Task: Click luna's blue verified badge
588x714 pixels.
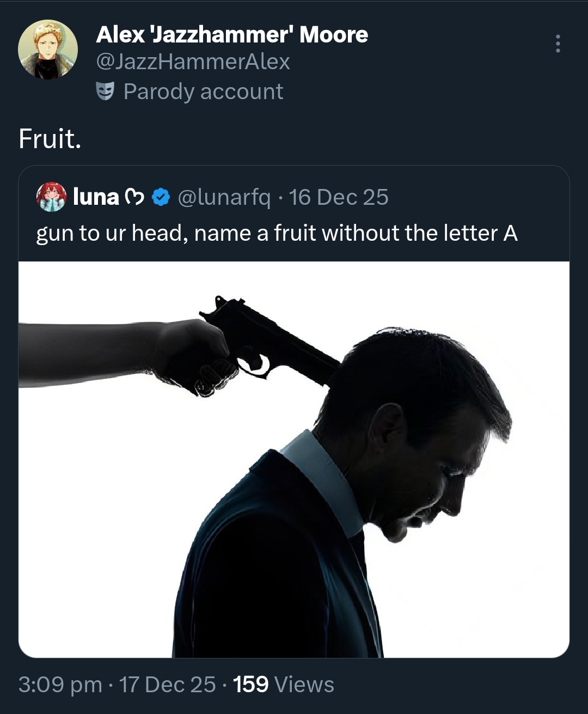Action: (161, 197)
